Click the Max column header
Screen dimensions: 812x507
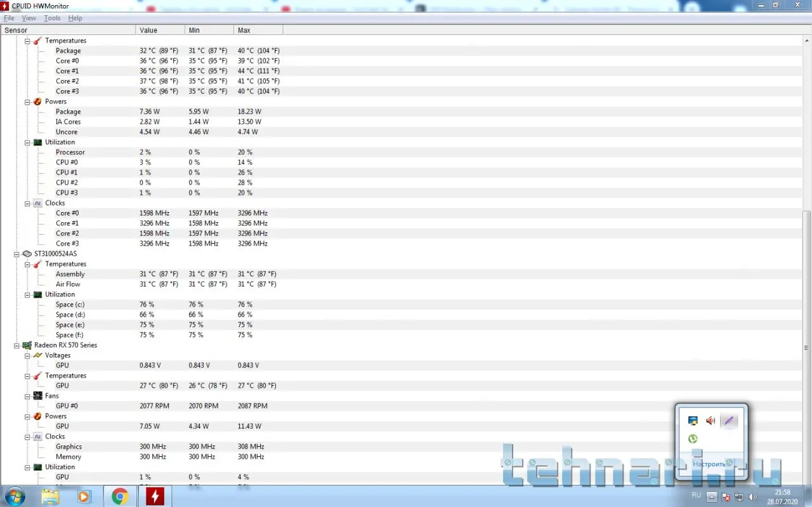258,30
